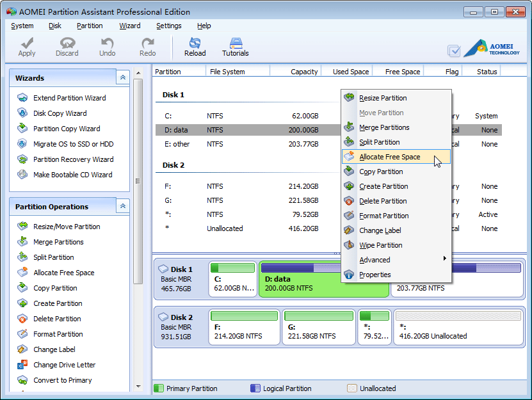Select the 416.20GB Unallocated block in Disk 2
Image resolution: width=532 pixels, height=400 pixels.
click(458, 327)
